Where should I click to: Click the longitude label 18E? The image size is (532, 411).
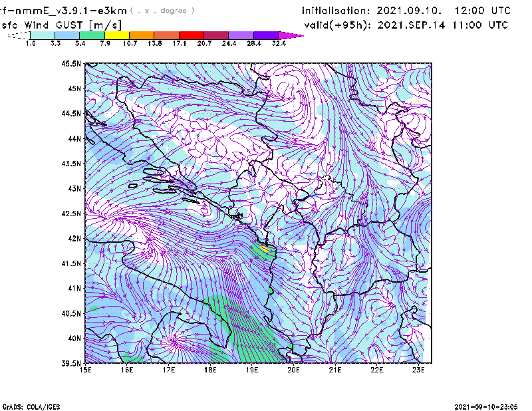[210, 370]
